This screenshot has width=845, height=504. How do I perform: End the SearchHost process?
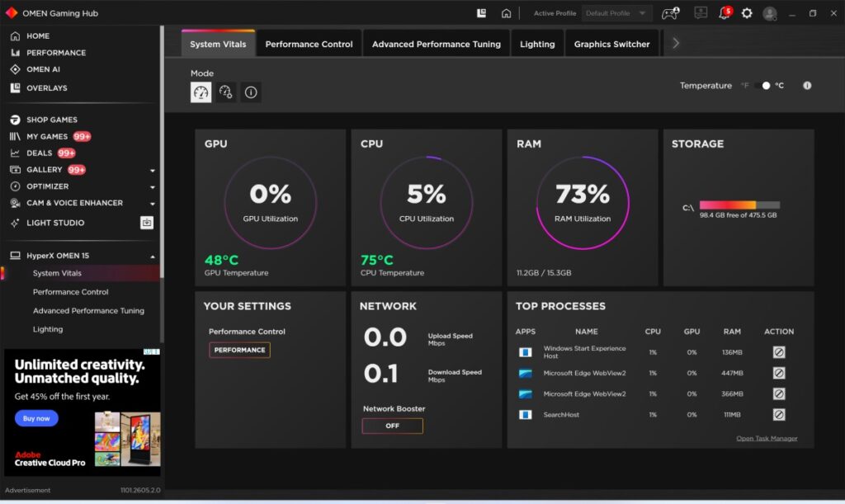(x=779, y=415)
